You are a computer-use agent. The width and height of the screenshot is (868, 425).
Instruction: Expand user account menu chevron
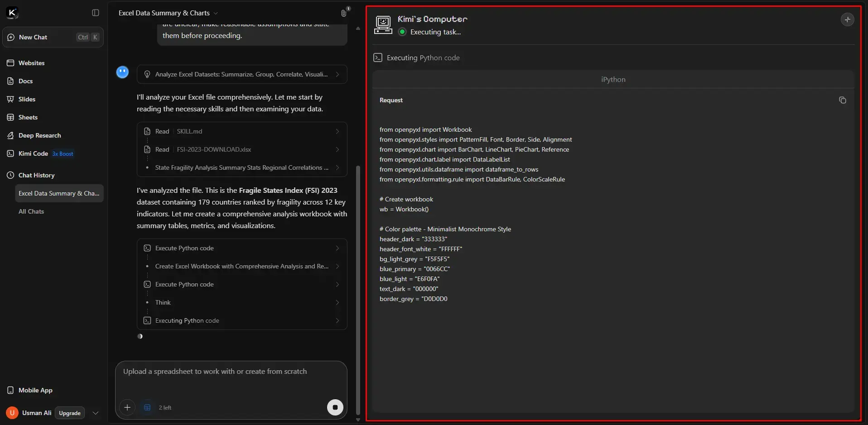(96, 413)
